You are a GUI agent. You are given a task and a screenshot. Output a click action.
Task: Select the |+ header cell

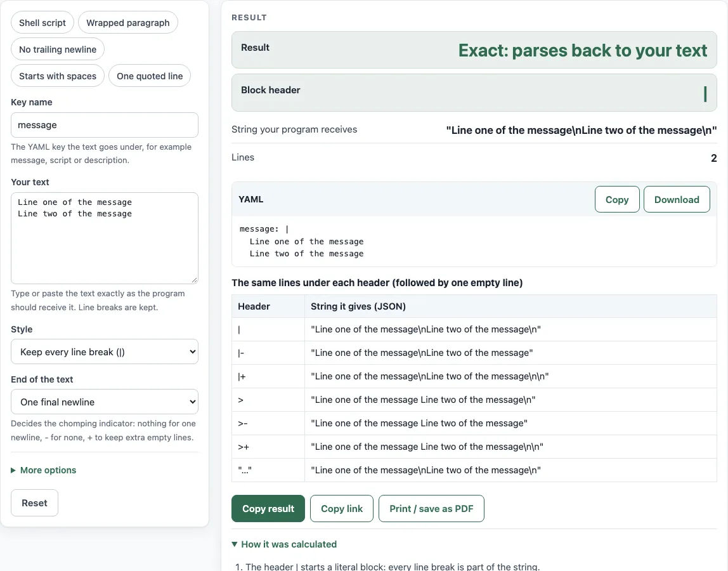268,376
